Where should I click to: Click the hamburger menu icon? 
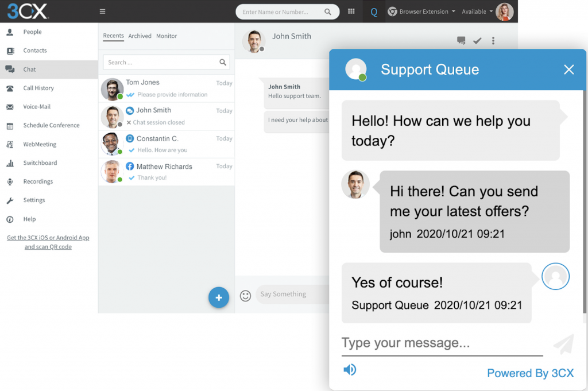pos(102,11)
